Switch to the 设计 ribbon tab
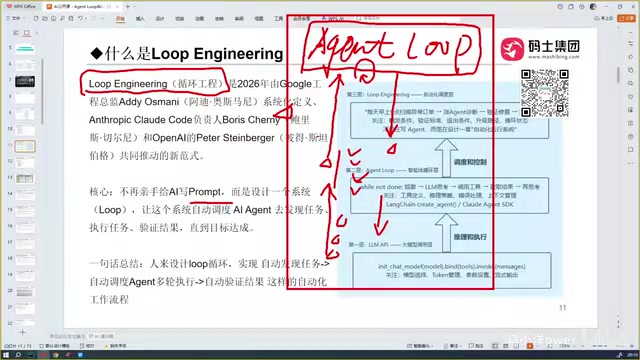640x360 pixels. (x=160, y=19)
